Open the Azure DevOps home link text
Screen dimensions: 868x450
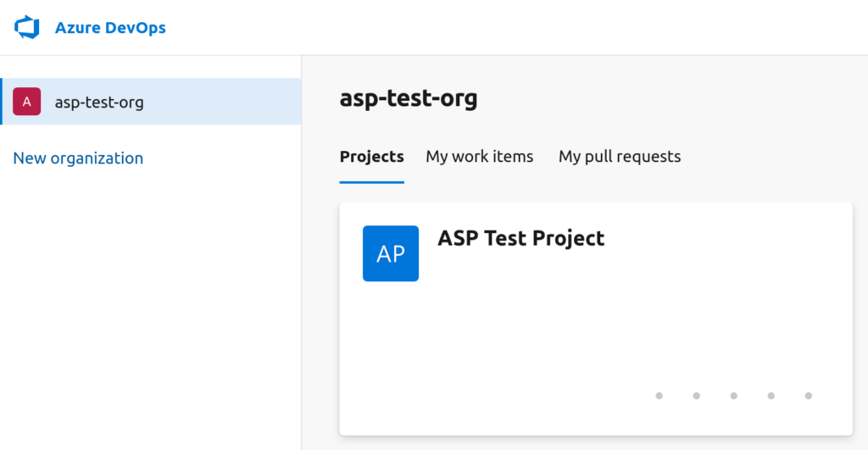110,28
